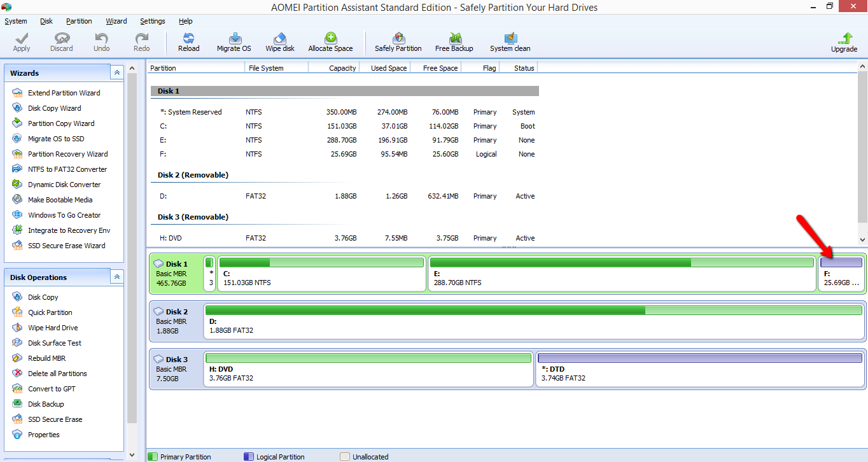Screen dimensions: 868x462
Task: Select the D: 1.88GB FAT32 block
Action: tap(534, 321)
